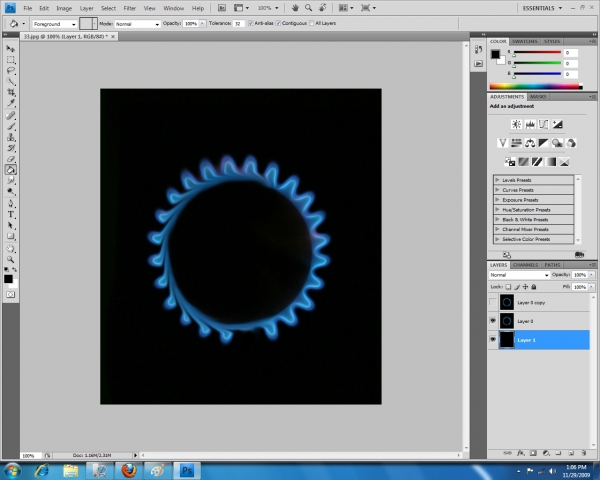Add a Black & White adjustment
This screenshot has width=600, height=480.
pyautogui.click(x=543, y=143)
